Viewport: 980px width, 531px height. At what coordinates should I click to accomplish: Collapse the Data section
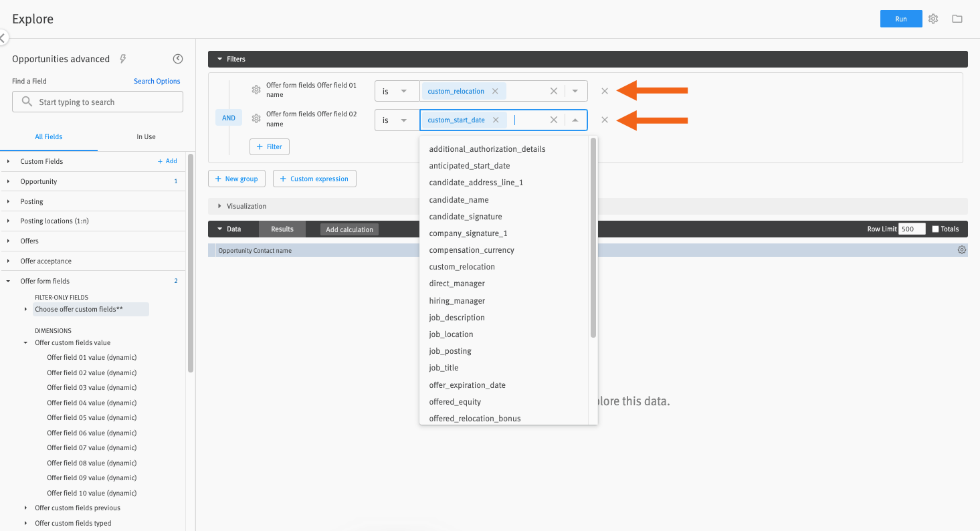pos(219,229)
